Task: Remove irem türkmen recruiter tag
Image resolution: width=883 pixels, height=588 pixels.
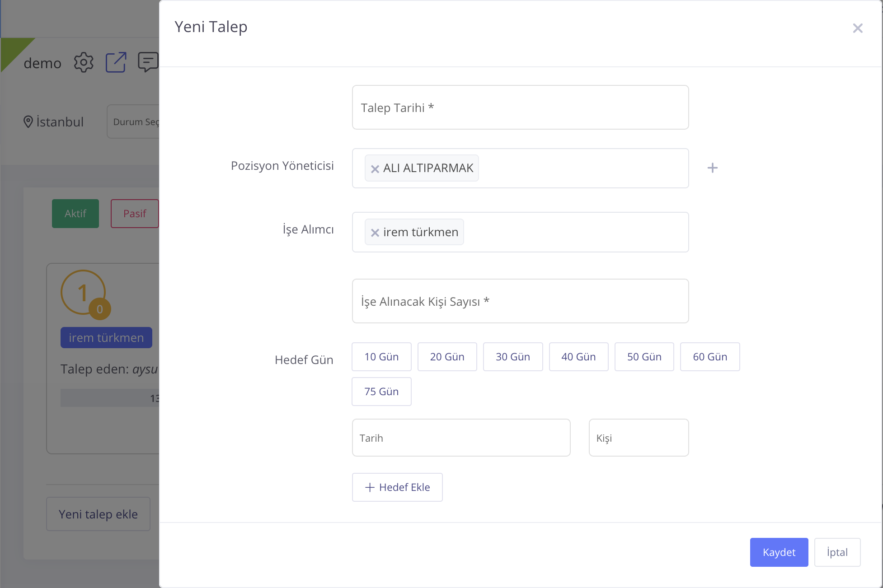Action: [x=375, y=233]
